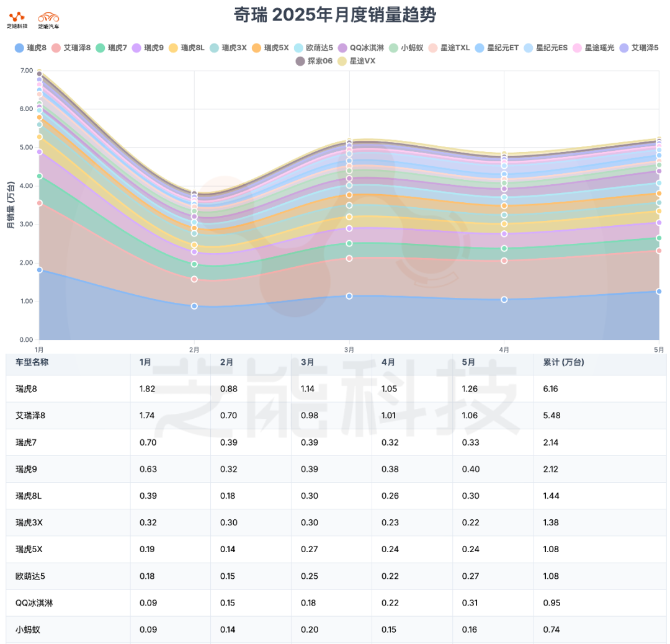Image resolution: width=670 pixels, height=644 pixels.
Task: Click the y-axis label 3.00
Action: tap(26, 225)
